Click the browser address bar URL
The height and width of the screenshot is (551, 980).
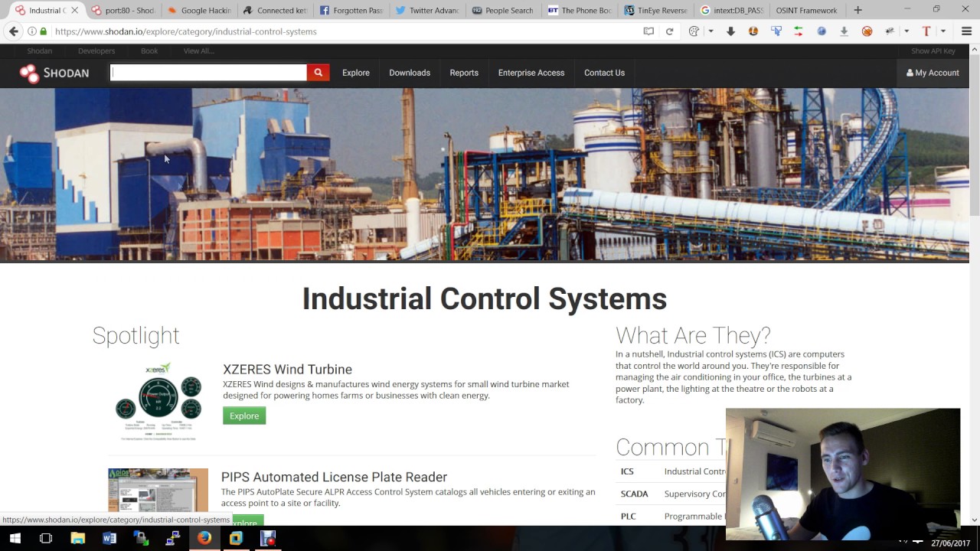186,31
